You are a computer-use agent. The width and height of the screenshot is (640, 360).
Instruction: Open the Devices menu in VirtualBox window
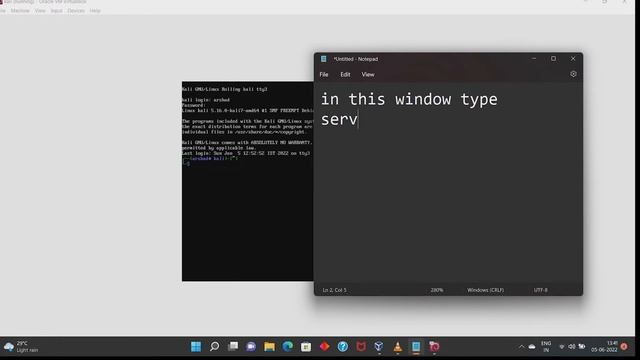pos(76,11)
